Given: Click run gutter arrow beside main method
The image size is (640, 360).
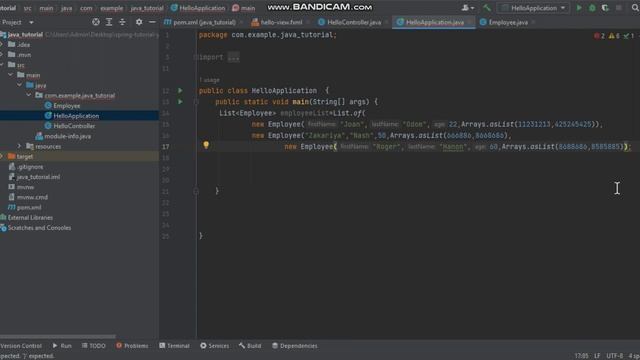Looking at the screenshot, I should (180, 102).
